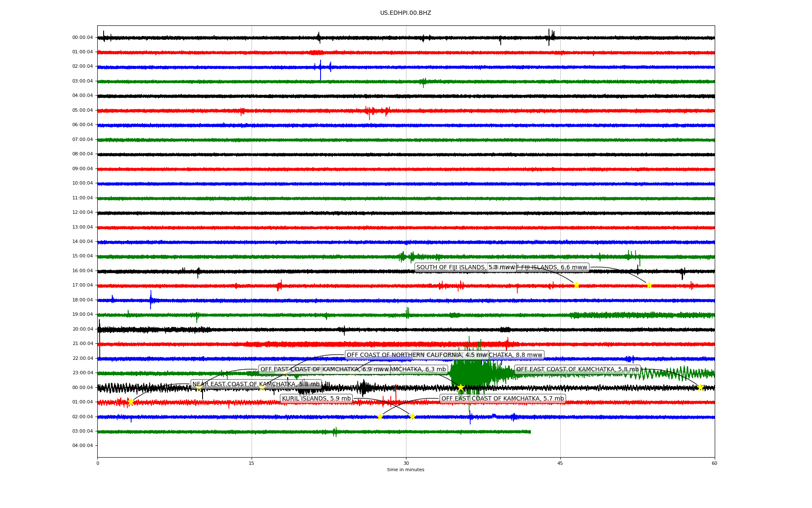This screenshot has width=812, height=508.
Task: Click the KAMCHATKA, 6.3 mb annotation
Action: pyautogui.click(x=419, y=369)
